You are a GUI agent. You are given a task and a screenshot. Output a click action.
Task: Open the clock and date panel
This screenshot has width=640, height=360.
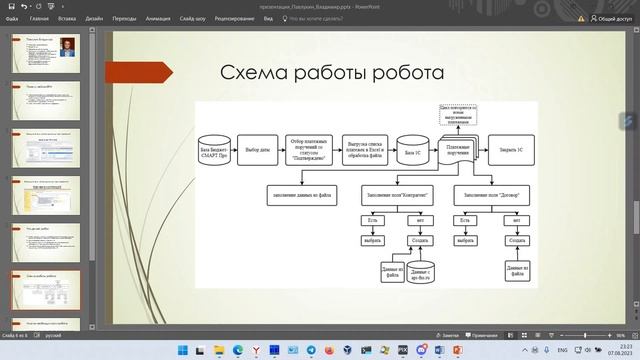tap(620, 350)
